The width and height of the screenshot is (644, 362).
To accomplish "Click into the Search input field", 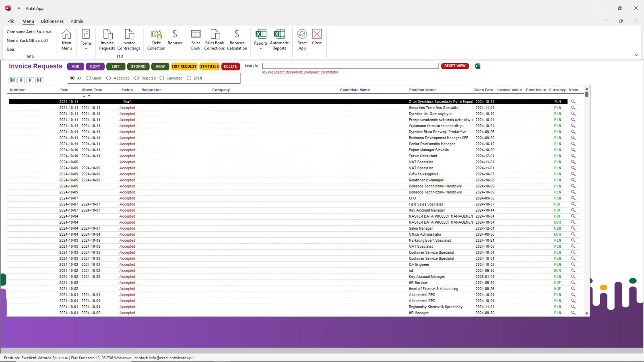I will tap(350, 66).
